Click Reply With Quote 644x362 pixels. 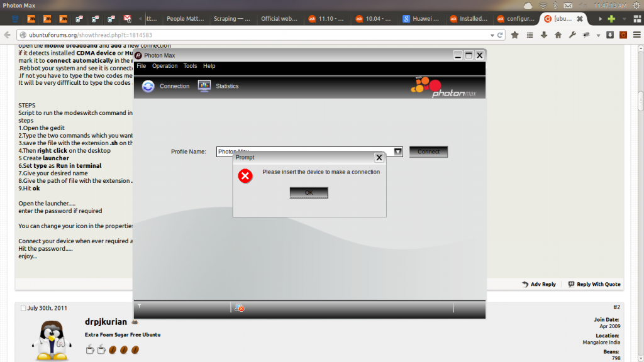coord(594,284)
